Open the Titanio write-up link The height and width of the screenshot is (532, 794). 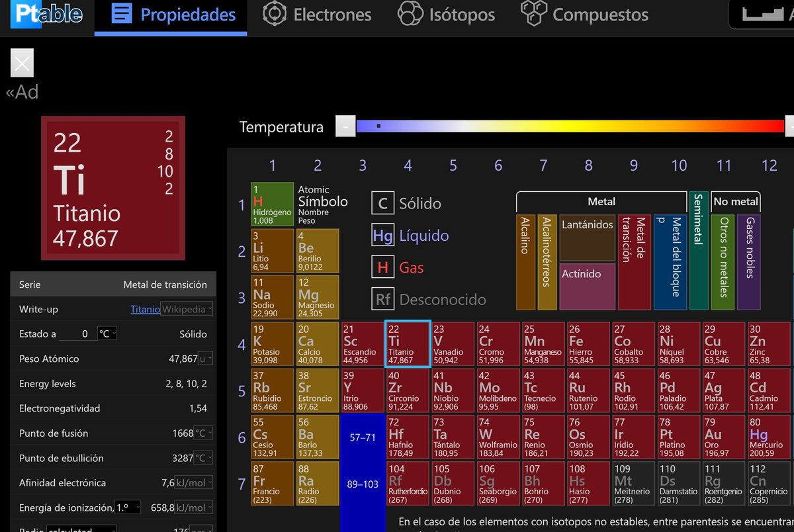[145, 309]
